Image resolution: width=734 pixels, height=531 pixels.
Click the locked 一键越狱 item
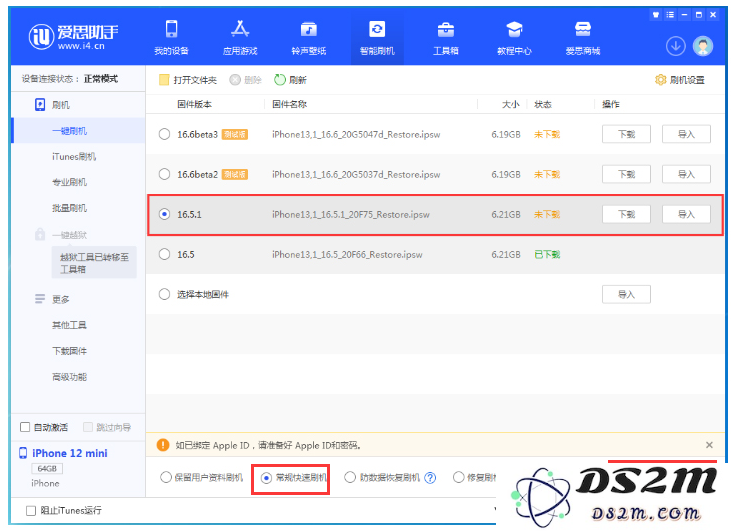61,235
